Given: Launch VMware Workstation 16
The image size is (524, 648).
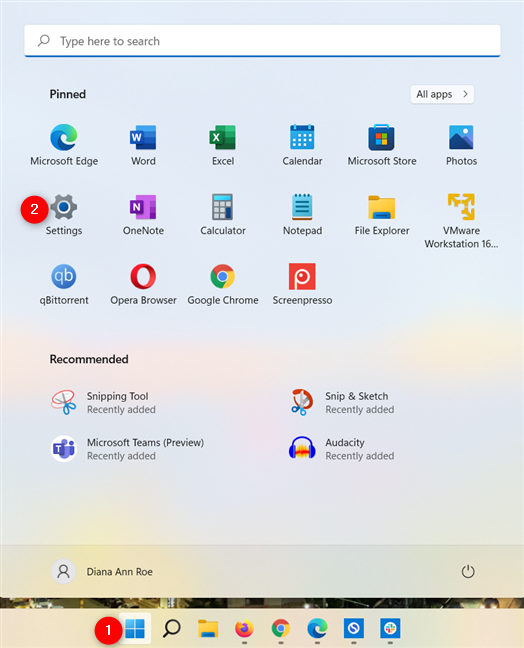Looking at the screenshot, I should [461, 221].
